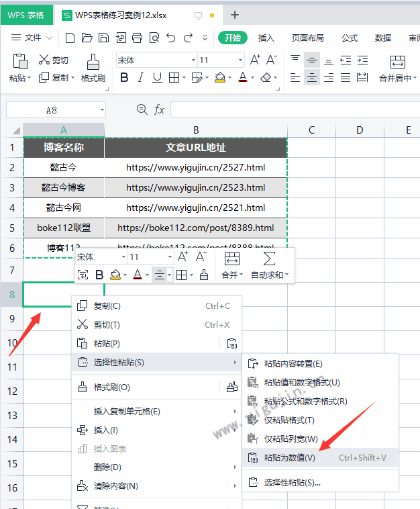The height and width of the screenshot is (509, 420).
Task: Toggle Underline in the ribbon
Action: coord(157,78)
